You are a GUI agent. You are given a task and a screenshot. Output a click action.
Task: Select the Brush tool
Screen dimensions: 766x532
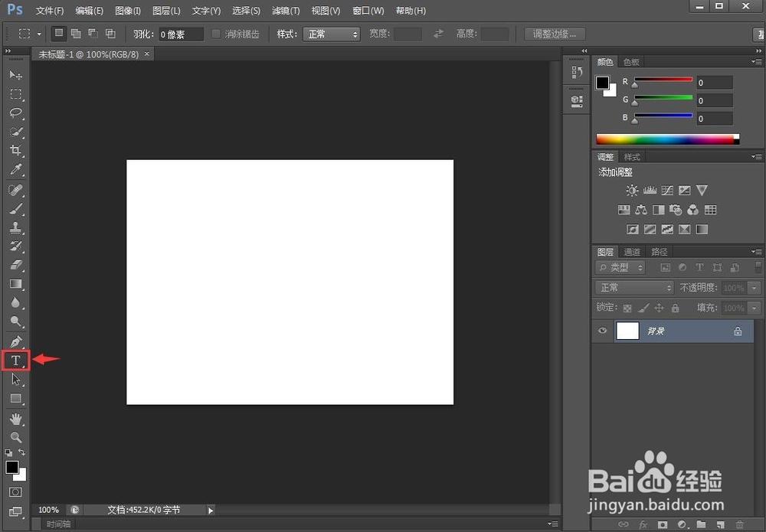pyautogui.click(x=15, y=209)
